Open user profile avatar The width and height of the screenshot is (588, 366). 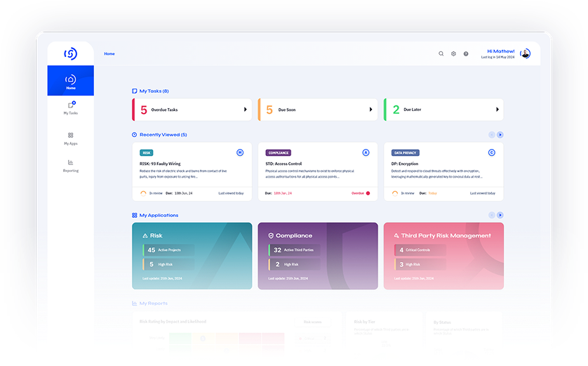(x=526, y=53)
